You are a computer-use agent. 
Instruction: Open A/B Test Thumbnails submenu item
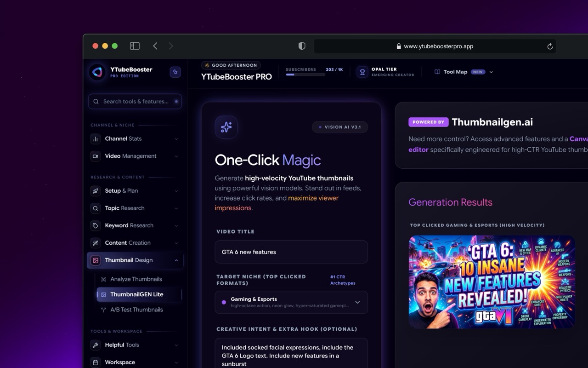point(136,310)
